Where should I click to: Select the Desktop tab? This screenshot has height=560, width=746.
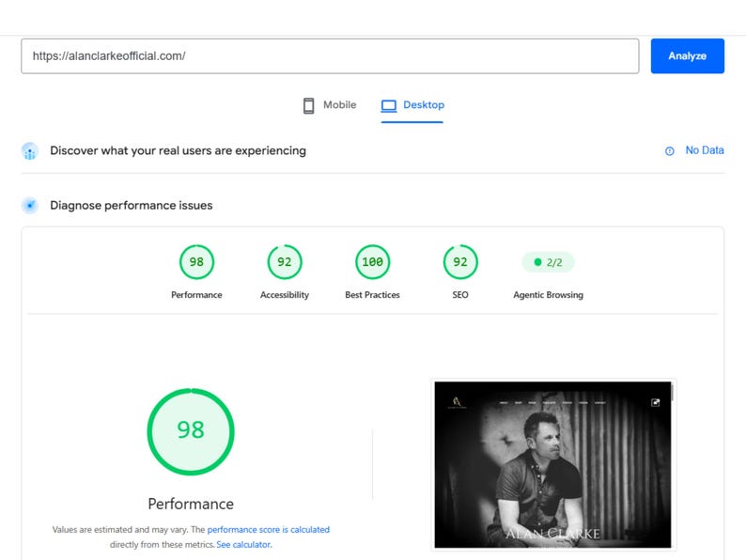(412, 105)
